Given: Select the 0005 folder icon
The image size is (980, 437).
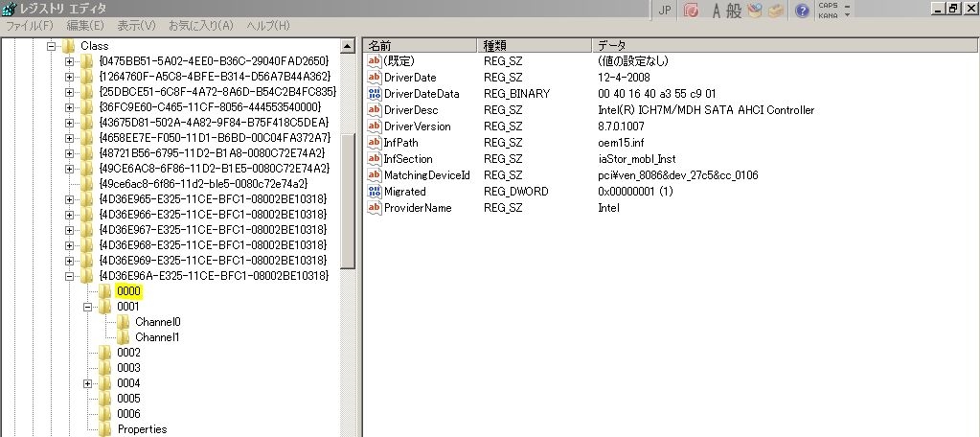Looking at the screenshot, I should (x=105, y=399).
